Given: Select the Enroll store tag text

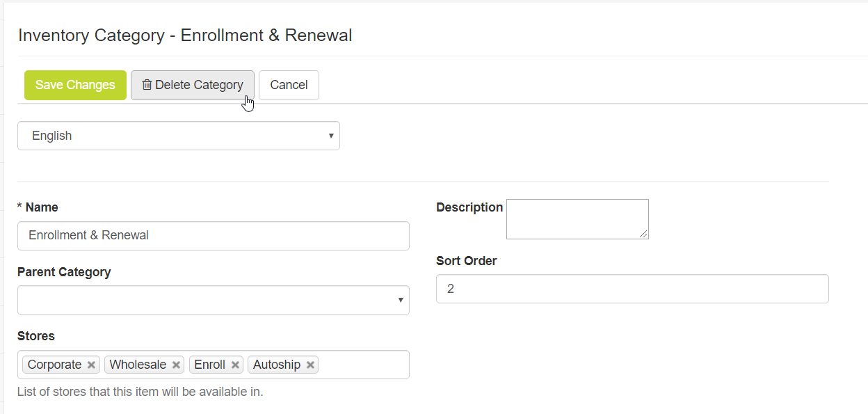Looking at the screenshot, I should [209, 365].
